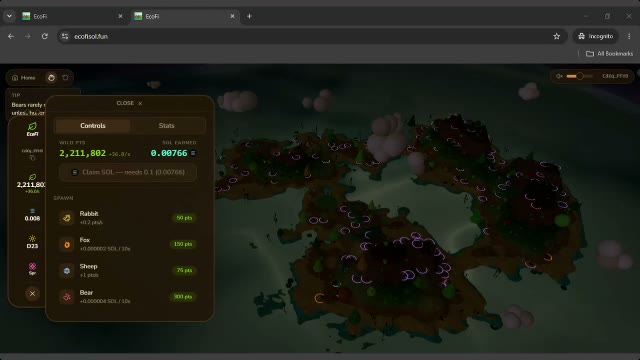Bookmark this page with the star
This screenshot has height=360, width=640.
(556, 36)
